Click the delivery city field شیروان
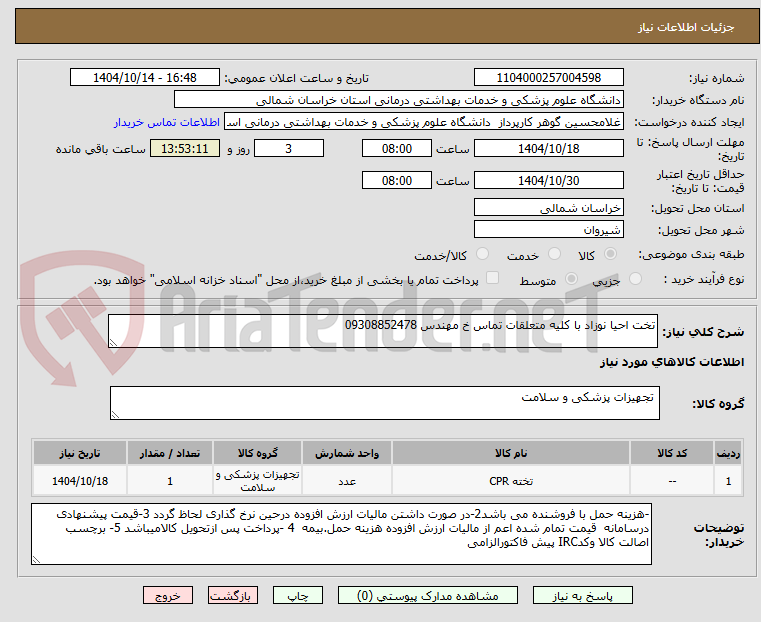 tap(548, 229)
